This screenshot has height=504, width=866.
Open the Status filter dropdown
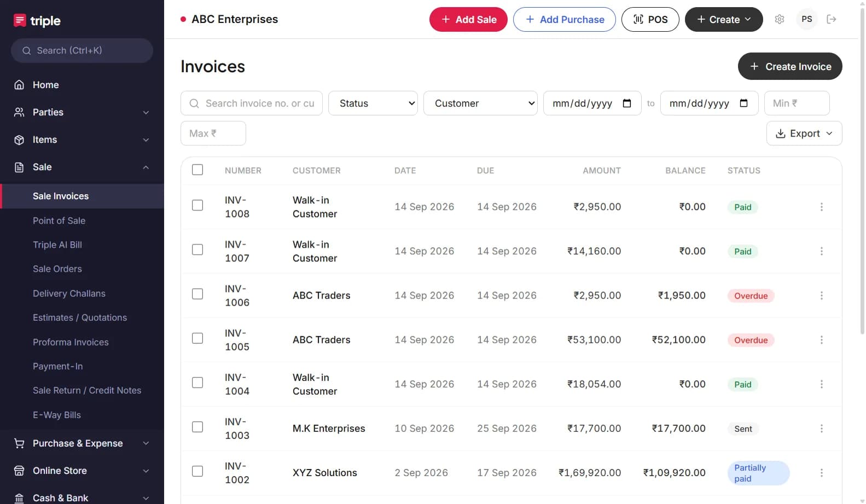(373, 103)
